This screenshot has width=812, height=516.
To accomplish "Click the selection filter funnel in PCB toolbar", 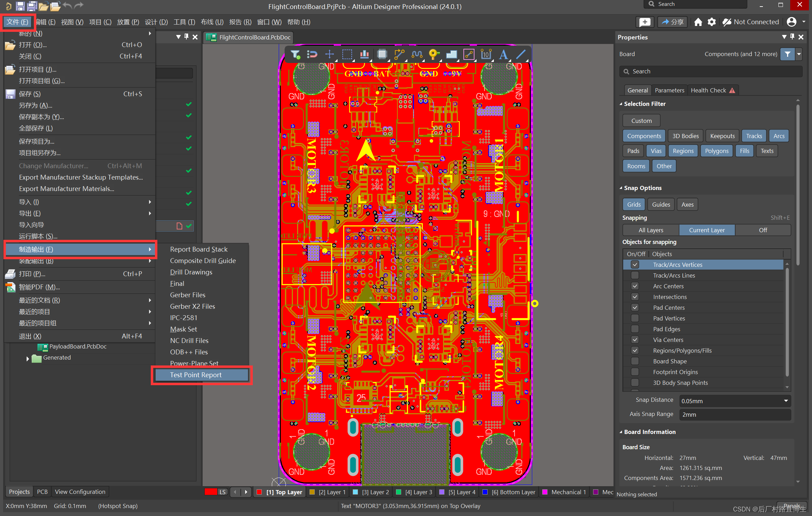I will tap(295, 54).
